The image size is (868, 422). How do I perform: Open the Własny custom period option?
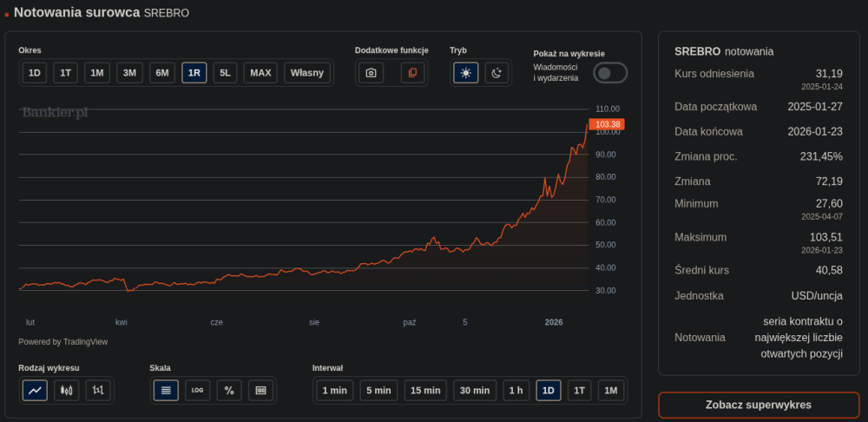[x=307, y=73]
